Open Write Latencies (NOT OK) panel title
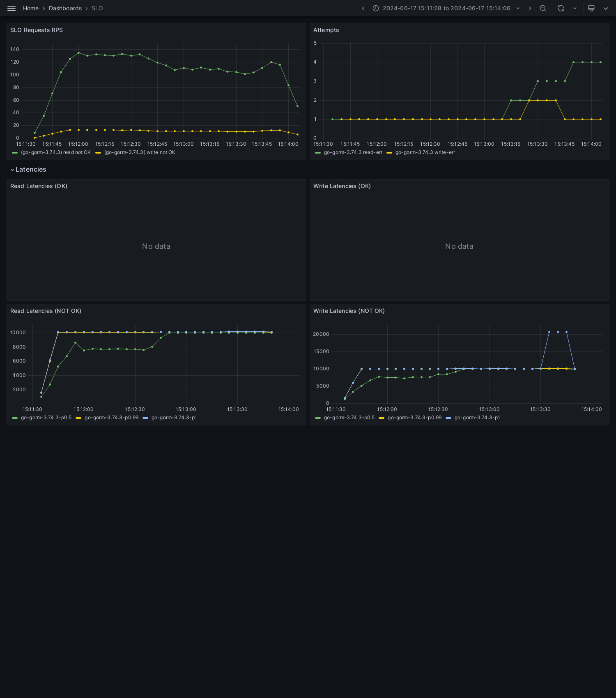This screenshot has height=698, width=616. click(x=349, y=311)
